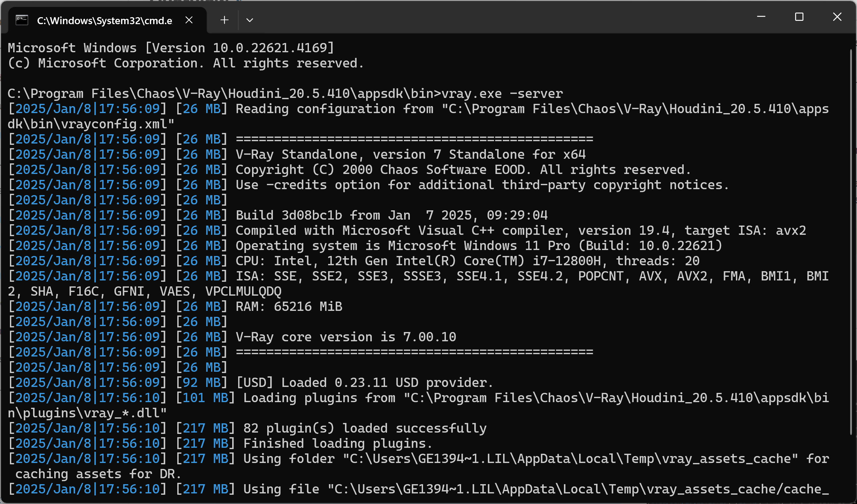857x504 pixels.
Task: Click 'Build 3d08bc1b from Jan 7 2025' line
Action: pos(391,215)
